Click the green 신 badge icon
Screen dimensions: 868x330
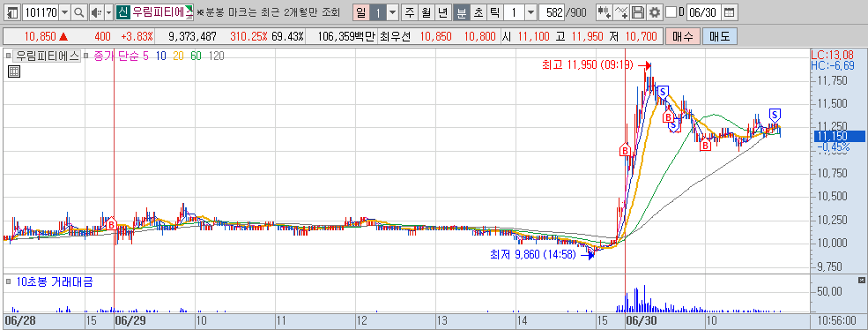click(123, 11)
